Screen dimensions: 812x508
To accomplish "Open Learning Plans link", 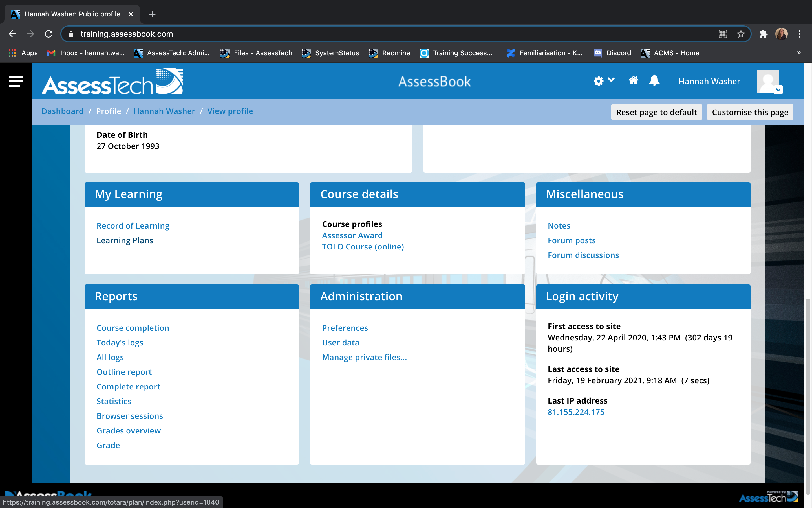I will (125, 240).
